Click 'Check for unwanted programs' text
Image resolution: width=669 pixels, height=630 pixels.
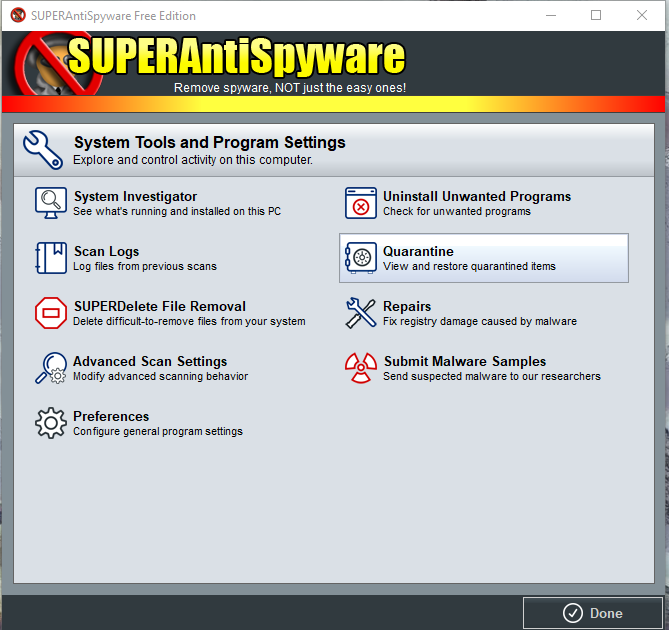tap(457, 211)
